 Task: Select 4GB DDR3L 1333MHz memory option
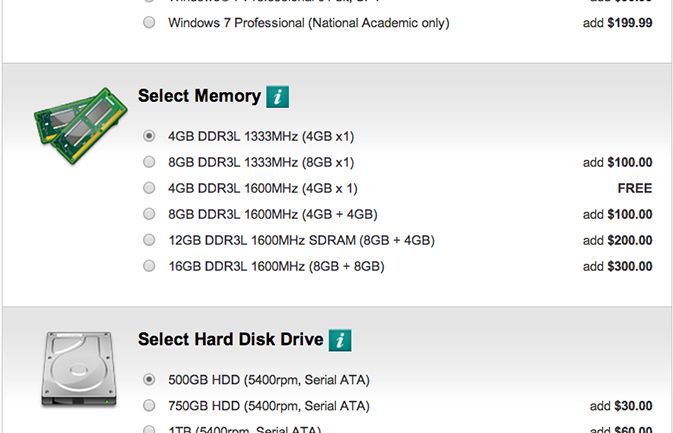tap(149, 135)
